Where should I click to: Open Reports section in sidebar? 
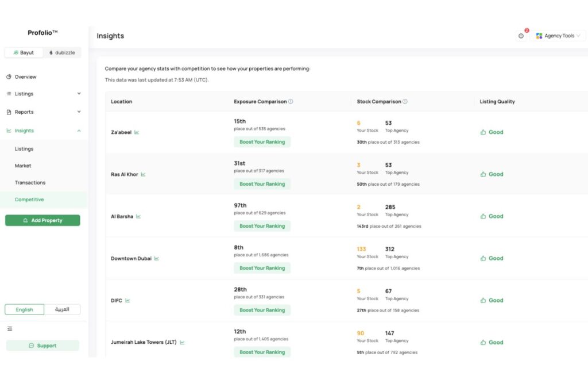coord(24,112)
